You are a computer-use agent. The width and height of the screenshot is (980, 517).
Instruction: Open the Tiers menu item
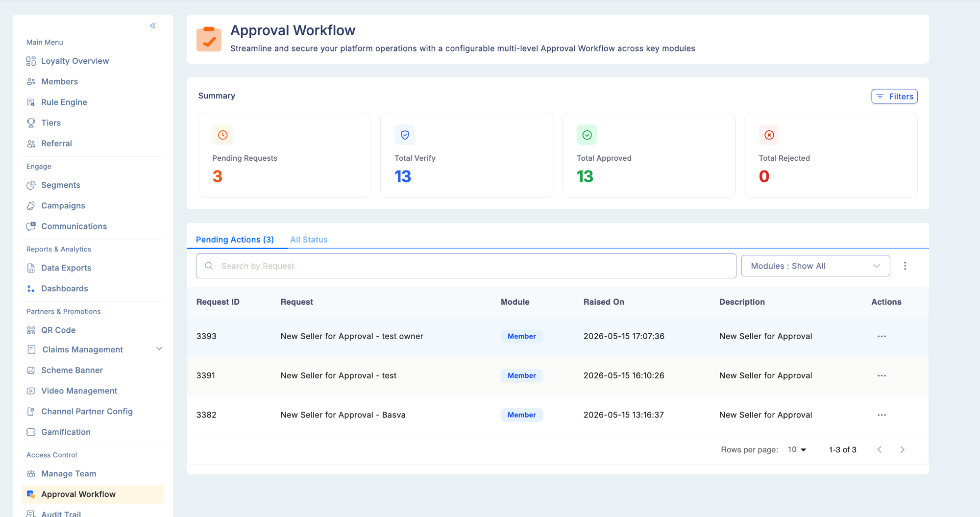[x=51, y=123]
